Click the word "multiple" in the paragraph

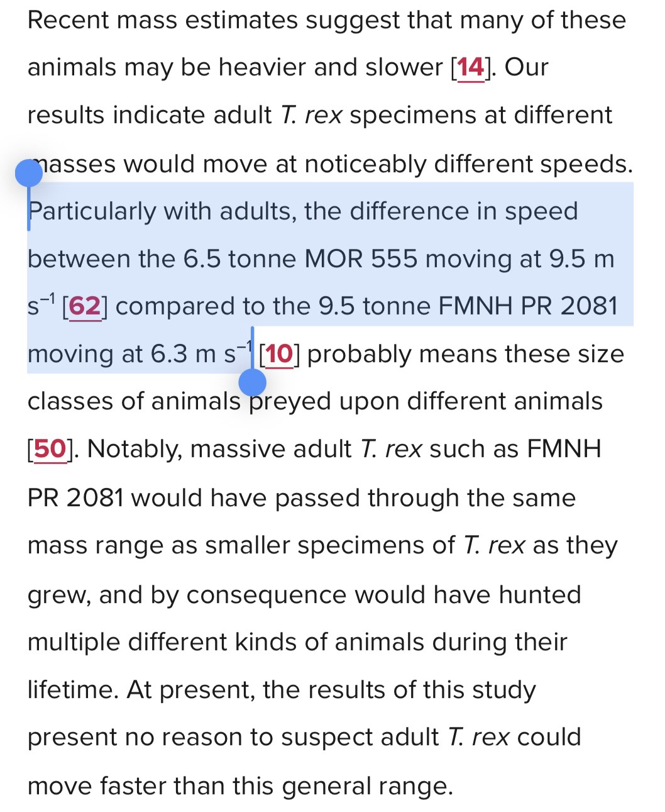[x=73, y=642]
